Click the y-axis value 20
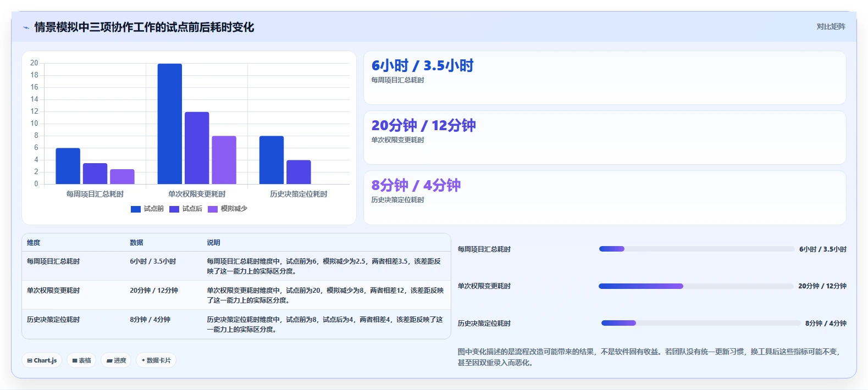Screen dimensions: 868x390 pyautogui.click(x=34, y=63)
